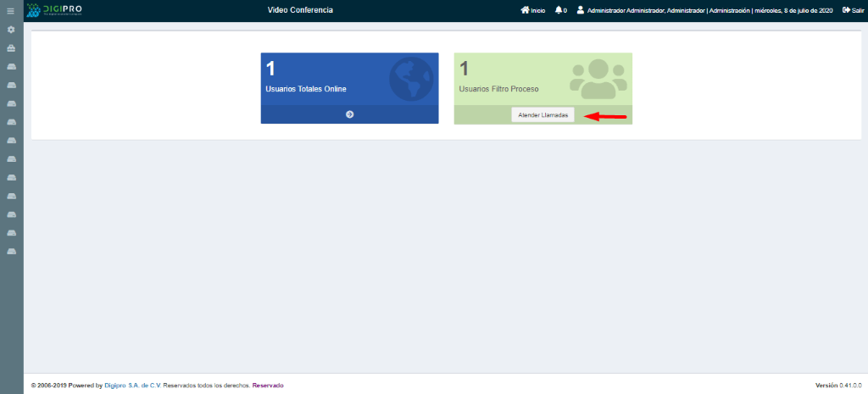868x394 pixels.
Task: Go to Inicio via the home icon
Action: [526, 10]
